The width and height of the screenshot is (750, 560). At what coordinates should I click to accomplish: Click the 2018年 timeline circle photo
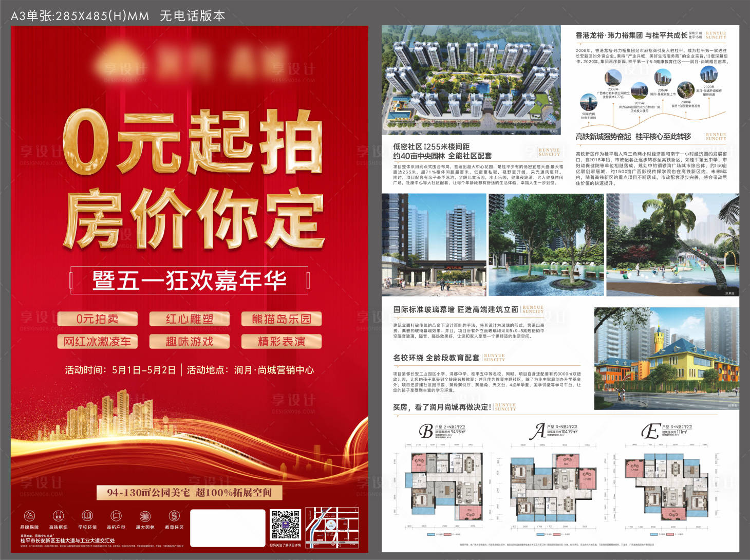[686, 90]
